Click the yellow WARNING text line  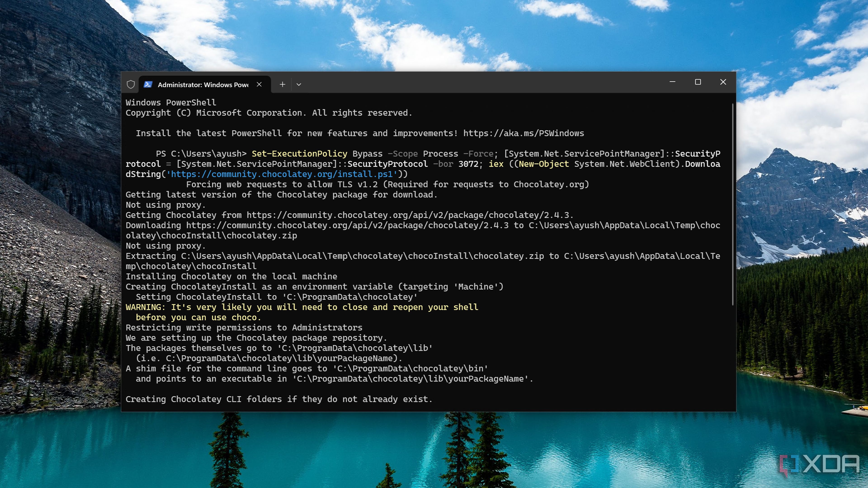(x=302, y=307)
